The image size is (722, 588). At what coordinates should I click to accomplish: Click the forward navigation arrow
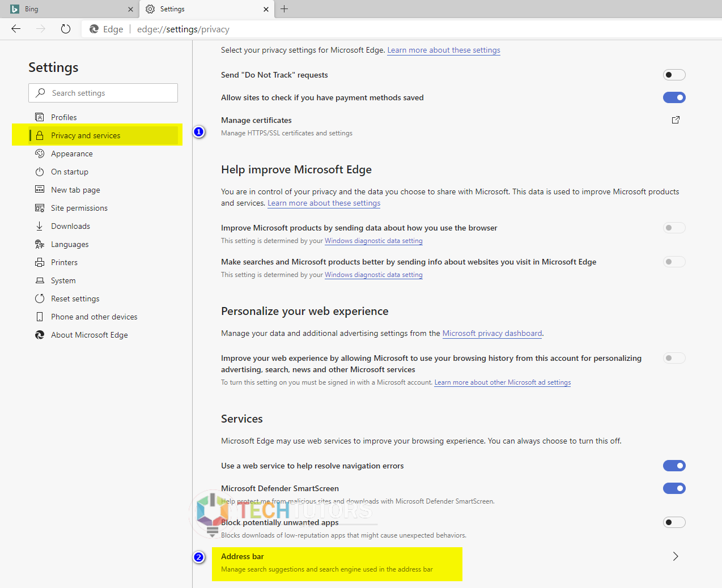[41, 29]
